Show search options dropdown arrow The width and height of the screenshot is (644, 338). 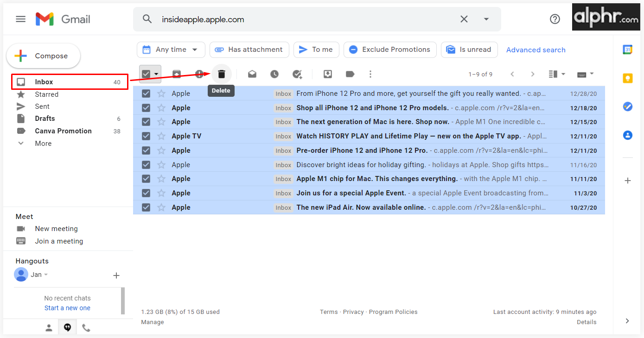coord(486,19)
